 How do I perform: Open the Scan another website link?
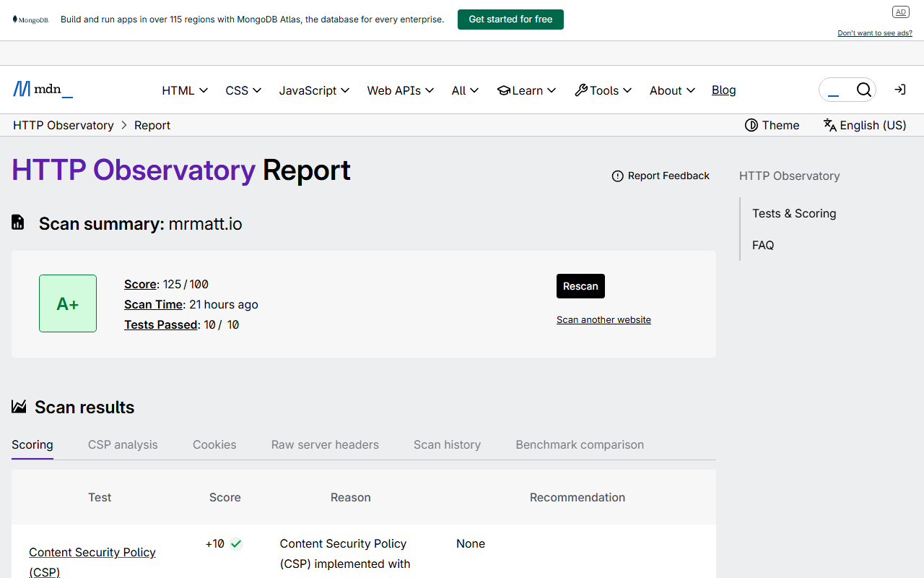click(x=603, y=319)
